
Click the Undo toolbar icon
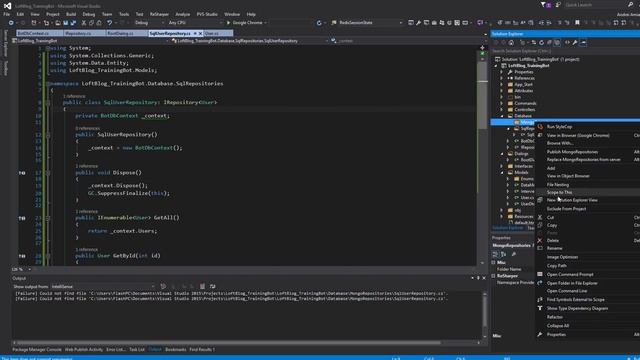(109, 23)
